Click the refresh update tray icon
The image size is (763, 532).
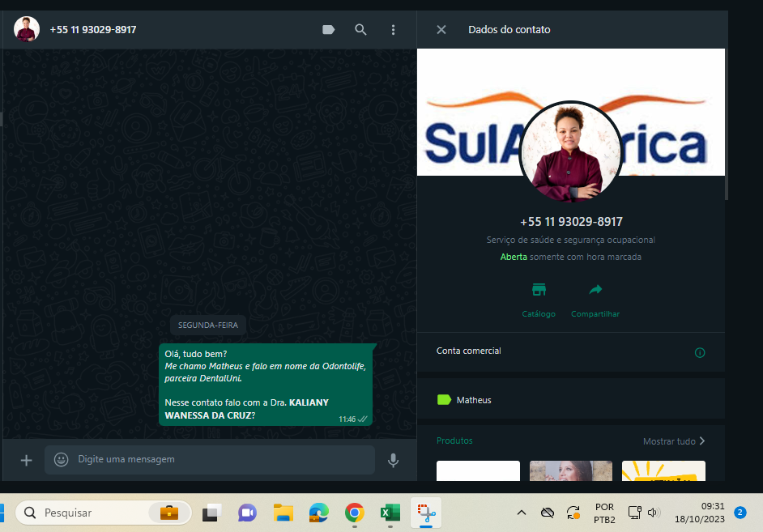pos(573,513)
